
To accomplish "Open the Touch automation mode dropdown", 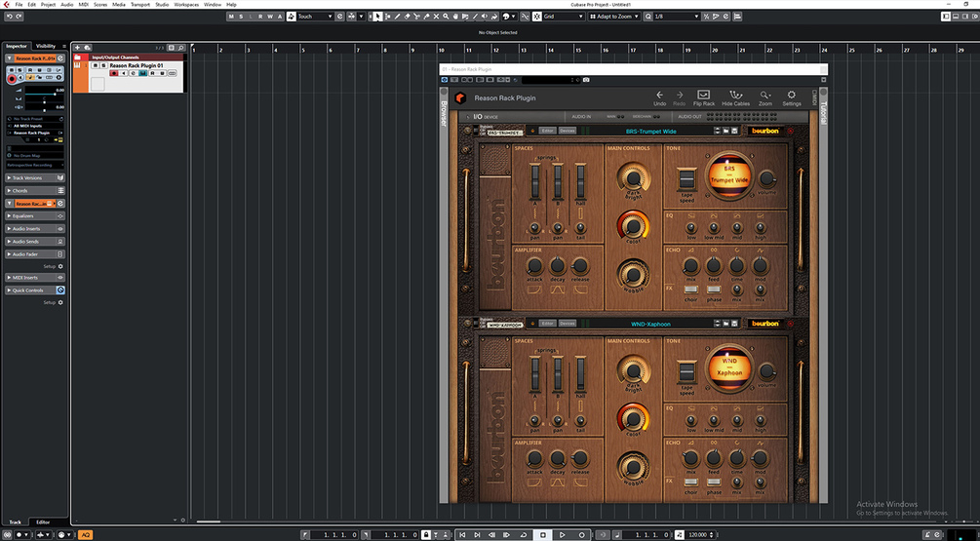I will pos(315,17).
